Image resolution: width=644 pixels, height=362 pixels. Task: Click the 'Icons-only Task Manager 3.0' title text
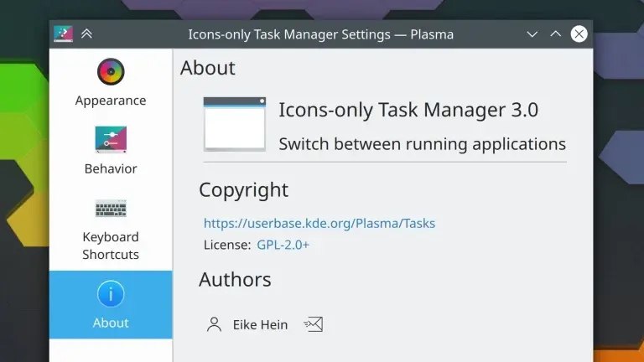coord(408,110)
